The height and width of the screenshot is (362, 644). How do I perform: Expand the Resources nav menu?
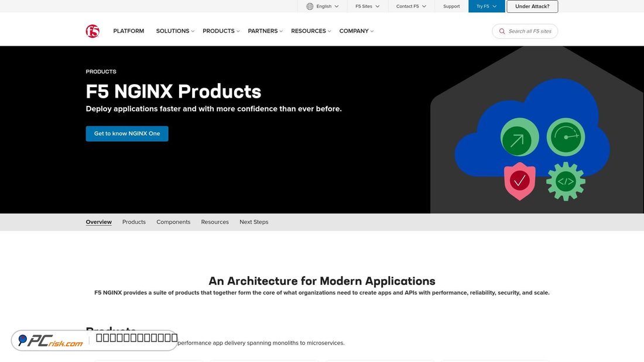click(311, 31)
